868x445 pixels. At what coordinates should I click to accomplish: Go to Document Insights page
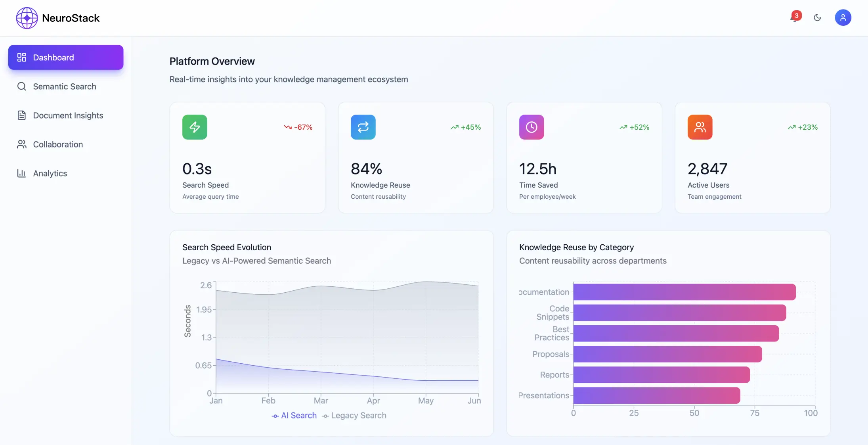pyautogui.click(x=68, y=115)
